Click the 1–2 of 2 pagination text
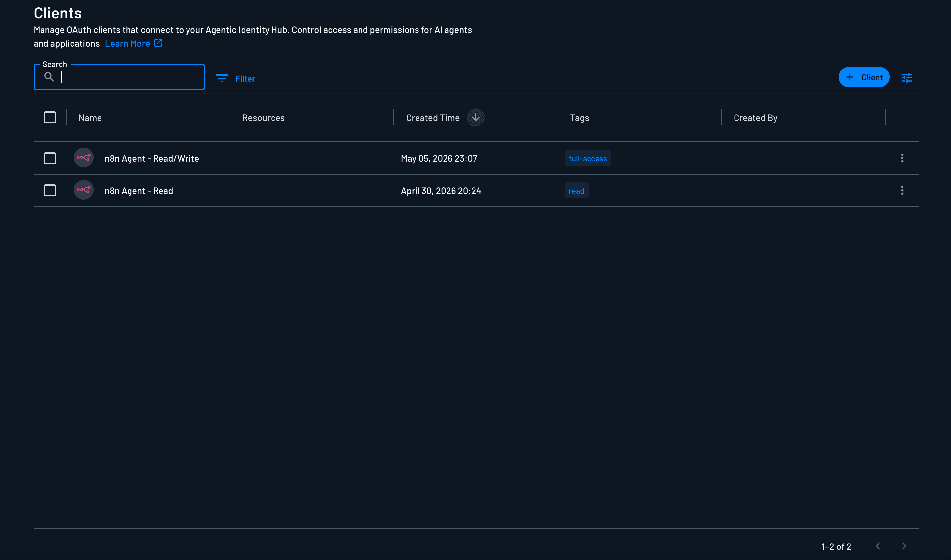The width and height of the screenshot is (951, 560). click(x=836, y=546)
